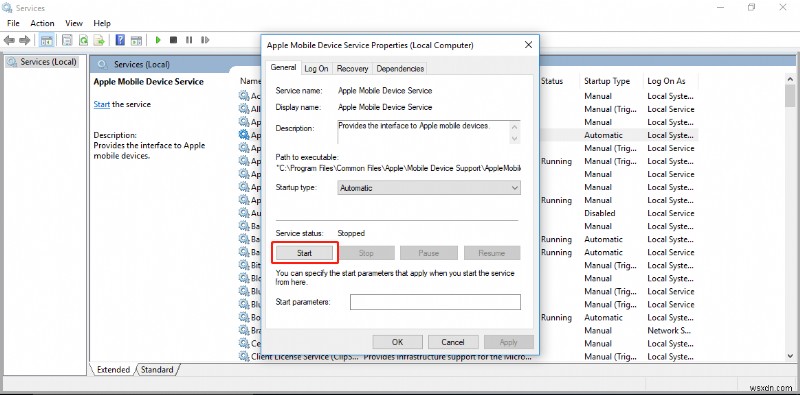Click the Start button in the dialog
This screenshot has width=800, height=395.
(x=304, y=253)
